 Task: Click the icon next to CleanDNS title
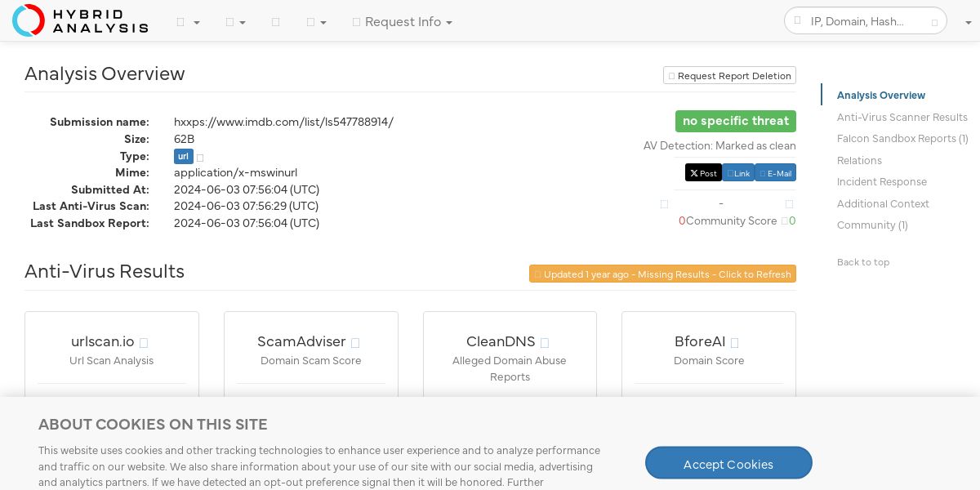point(545,343)
